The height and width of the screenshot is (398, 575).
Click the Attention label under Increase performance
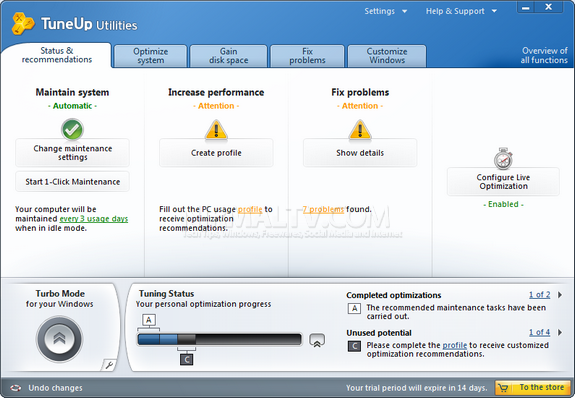[216, 106]
